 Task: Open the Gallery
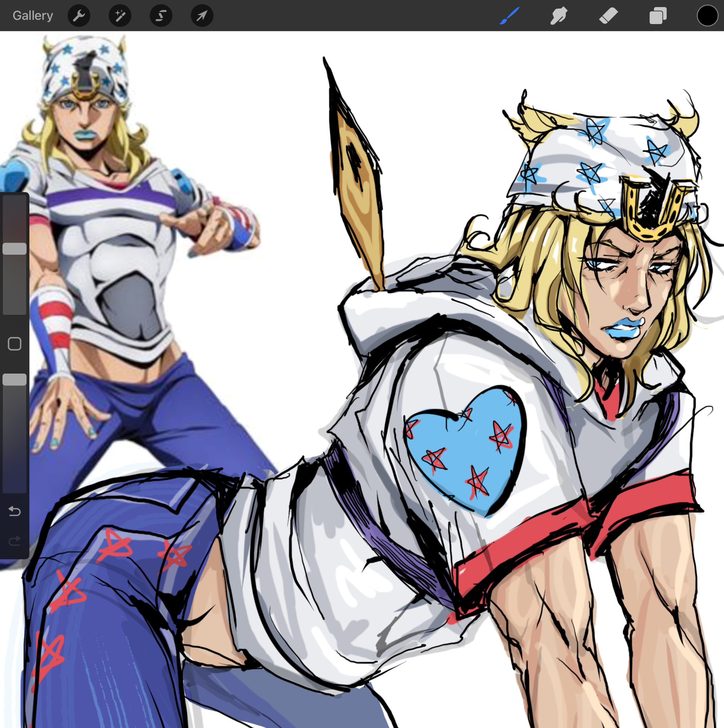(x=33, y=15)
